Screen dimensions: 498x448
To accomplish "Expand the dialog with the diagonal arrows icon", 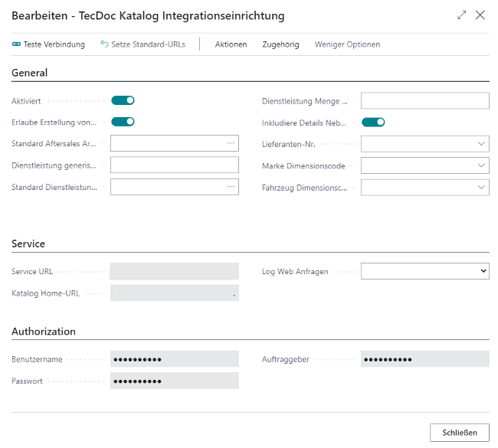I will (x=461, y=15).
